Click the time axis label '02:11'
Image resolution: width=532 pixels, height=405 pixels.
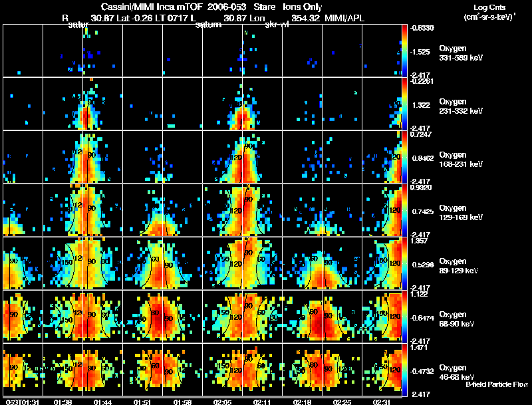click(262, 402)
